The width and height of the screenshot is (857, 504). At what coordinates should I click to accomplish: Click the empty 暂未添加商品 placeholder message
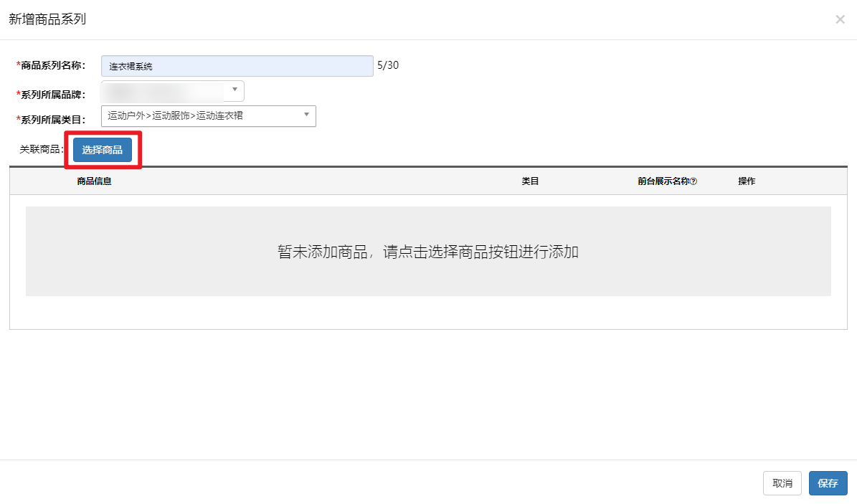(x=428, y=252)
